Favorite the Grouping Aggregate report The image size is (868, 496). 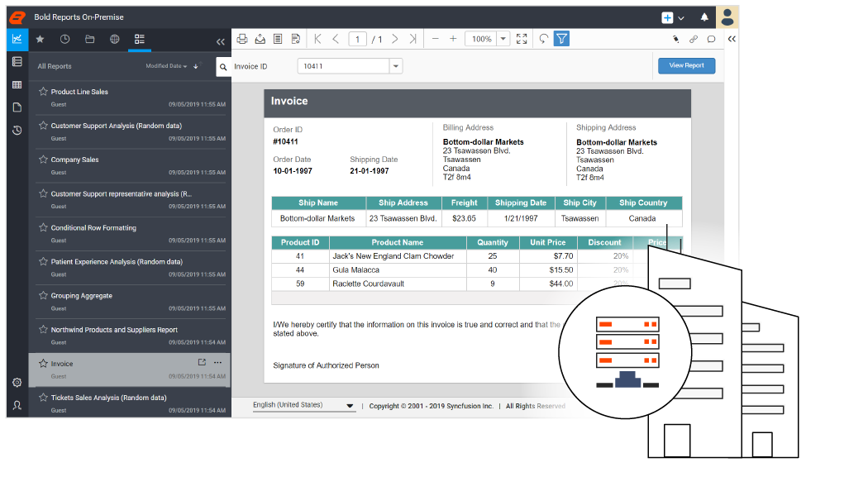[x=43, y=295]
